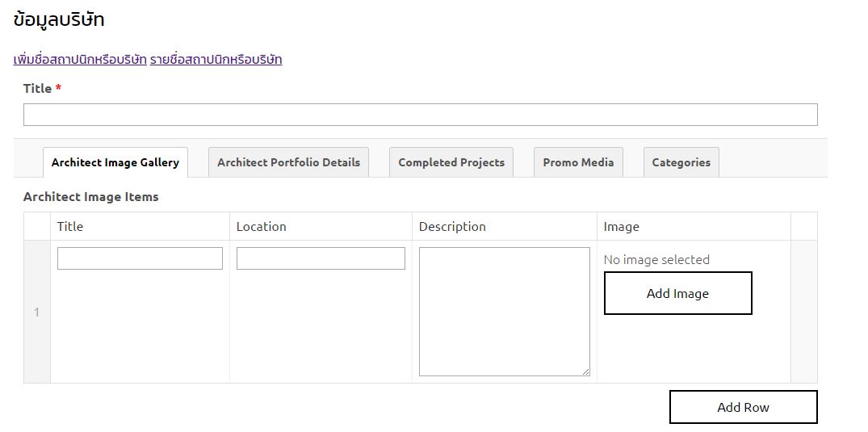Click the row 1 Title input
Image resolution: width=868 pixels, height=432 pixels.
(140, 258)
